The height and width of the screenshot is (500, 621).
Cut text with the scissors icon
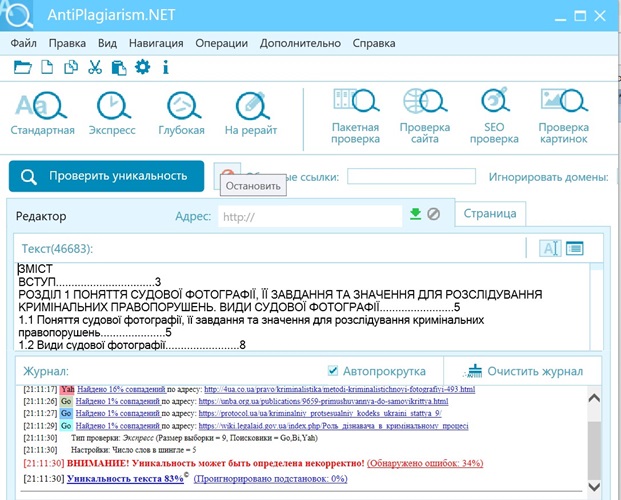95,67
